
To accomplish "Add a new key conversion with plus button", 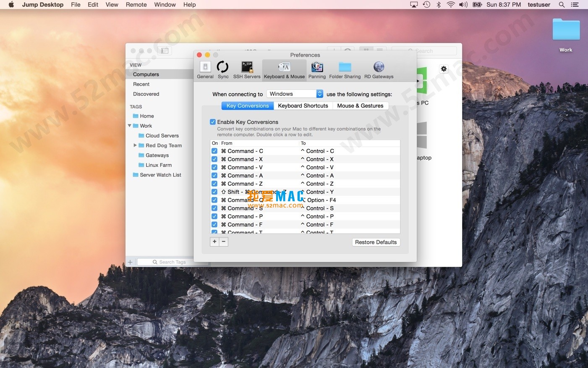I will pos(214,242).
